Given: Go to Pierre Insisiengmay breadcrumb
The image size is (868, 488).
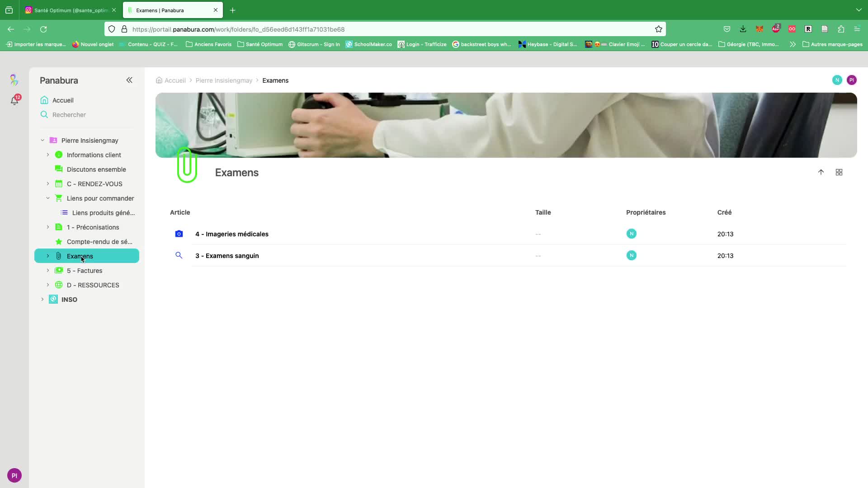Looking at the screenshot, I should click(224, 80).
